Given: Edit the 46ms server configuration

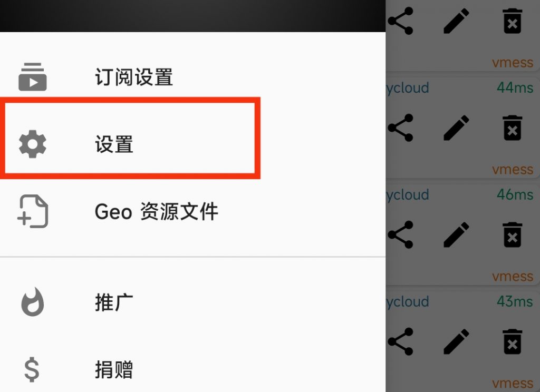Looking at the screenshot, I should (x=456, y=234).
